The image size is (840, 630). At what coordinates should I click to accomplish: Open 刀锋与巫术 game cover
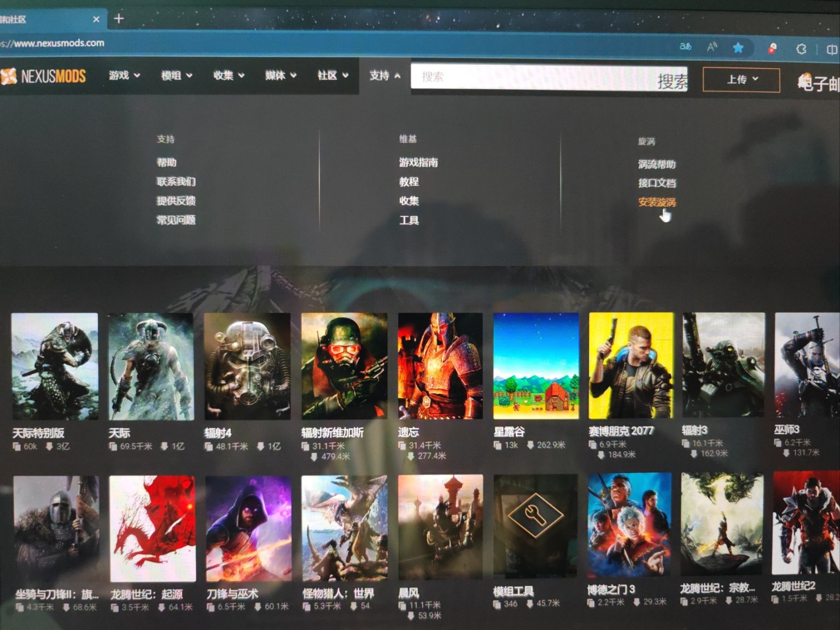(x=248, y=528)
